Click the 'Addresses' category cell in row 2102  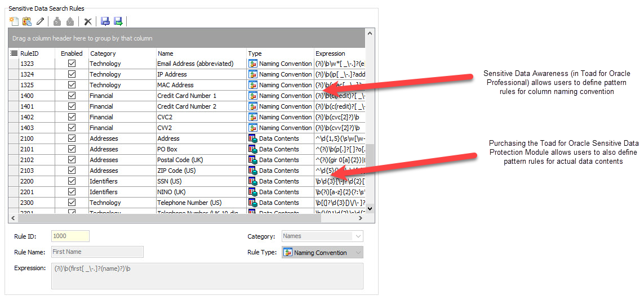tap(122, 160)
